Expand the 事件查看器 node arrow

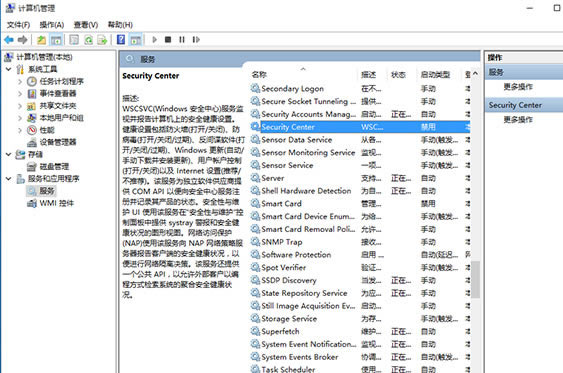20,94
